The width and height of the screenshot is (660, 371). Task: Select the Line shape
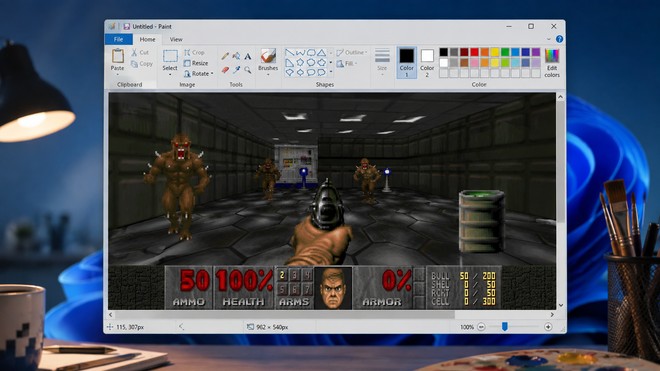(x=290, y=53)
